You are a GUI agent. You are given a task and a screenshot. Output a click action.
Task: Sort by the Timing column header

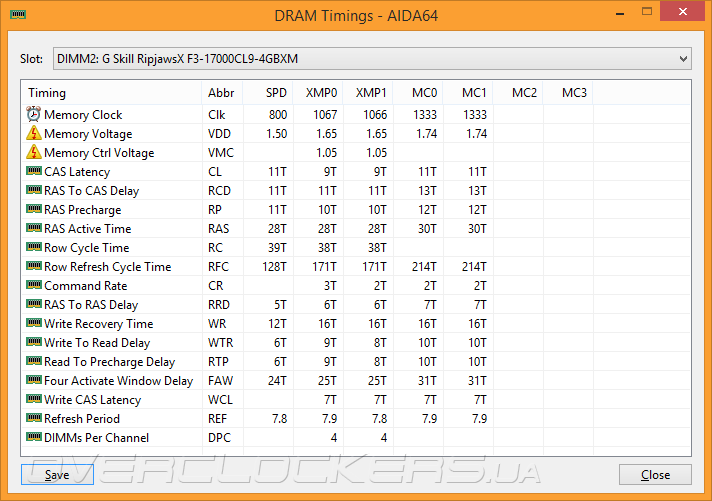[111, 93]
